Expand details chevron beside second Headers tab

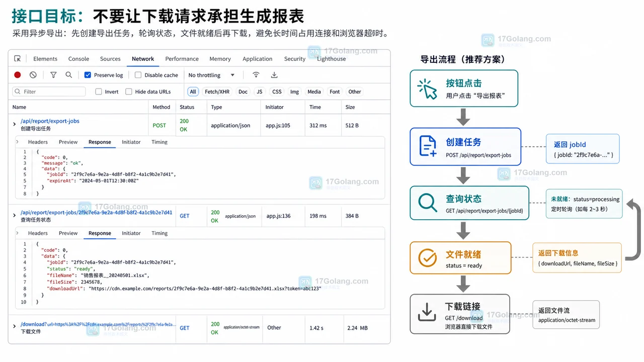coord(18,233)
